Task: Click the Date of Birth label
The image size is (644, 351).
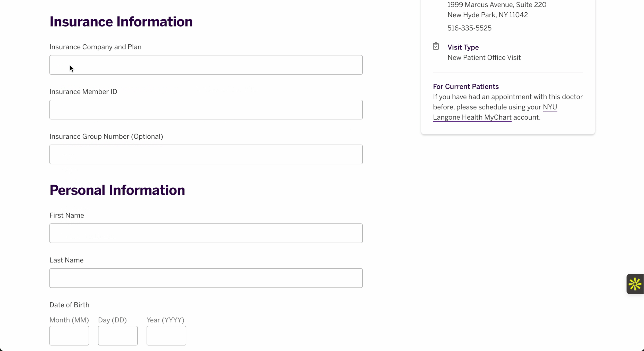Action: [x=69, y=305]
